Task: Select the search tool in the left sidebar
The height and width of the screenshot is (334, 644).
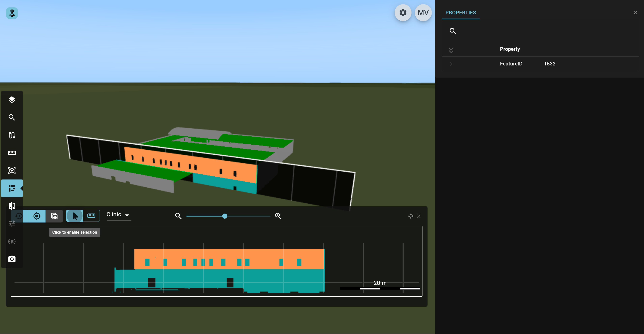Action: [12, 117]
